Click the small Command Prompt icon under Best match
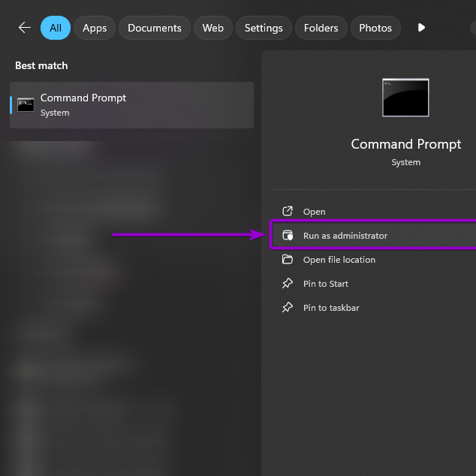Image resolution: width=476 pixels, height=476 pixels. point(26,105)
